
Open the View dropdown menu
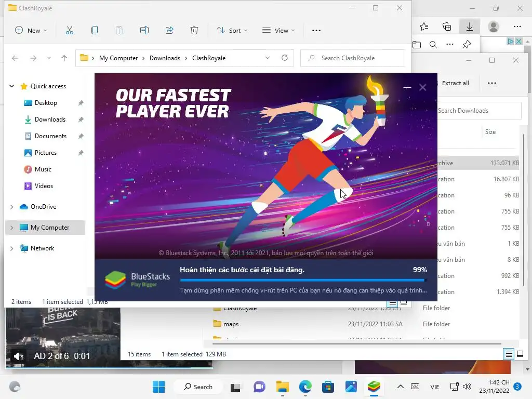[x=278, y=31]
